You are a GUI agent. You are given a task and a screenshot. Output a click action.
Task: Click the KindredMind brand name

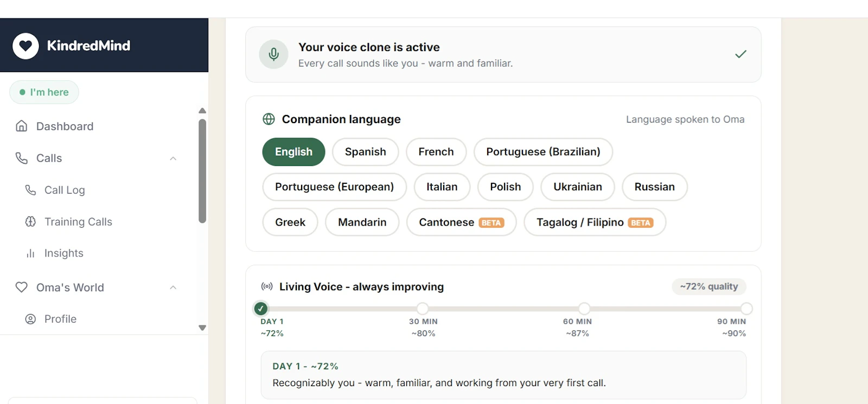click(x=88, y=46)
